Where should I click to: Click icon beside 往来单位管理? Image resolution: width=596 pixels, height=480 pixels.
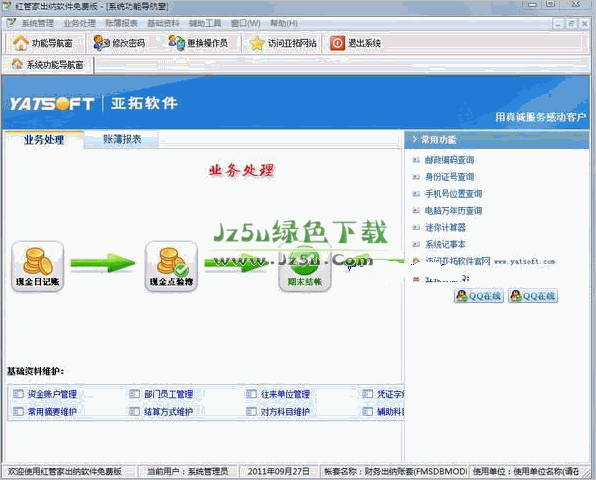click(x=251, y=394)
